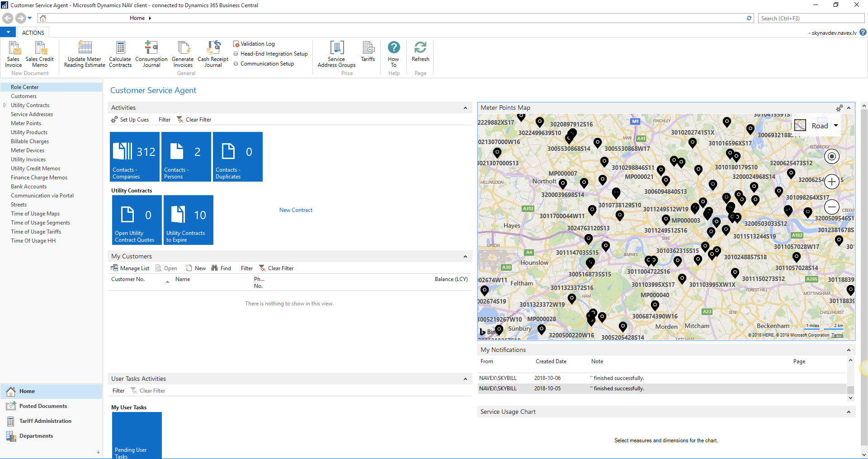Run Update Meter Reading Estimate
868x459 pixels.
coord(85,54)
